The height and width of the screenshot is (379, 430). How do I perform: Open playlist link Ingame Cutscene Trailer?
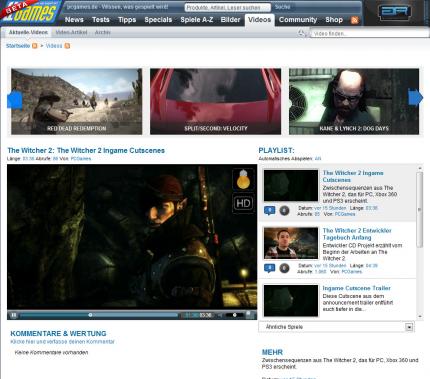point(356,288)
